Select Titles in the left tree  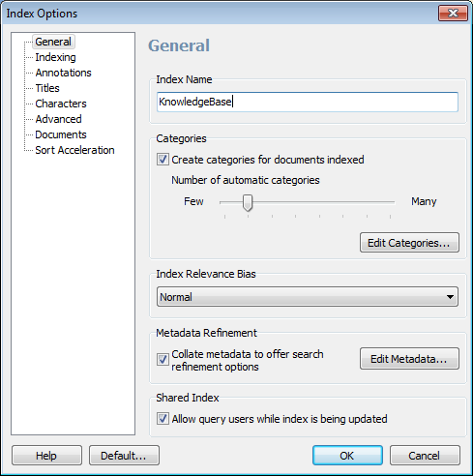point(47,88)
